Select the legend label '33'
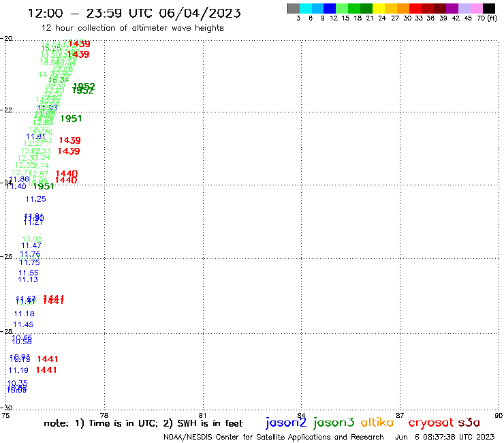 [x=418, y=18]
